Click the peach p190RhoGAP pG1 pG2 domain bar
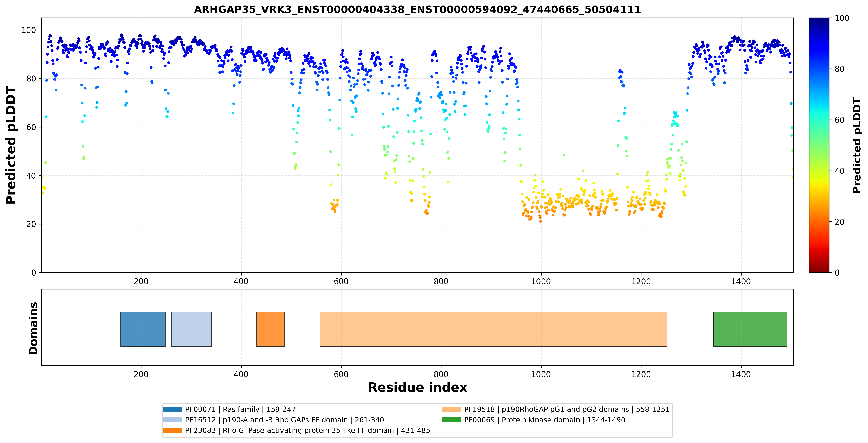 tap(493, 329)
